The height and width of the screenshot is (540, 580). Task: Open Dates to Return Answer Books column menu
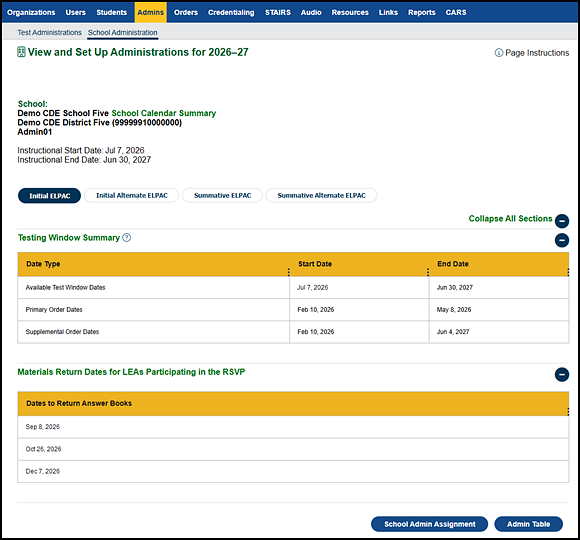coord(568,411)
